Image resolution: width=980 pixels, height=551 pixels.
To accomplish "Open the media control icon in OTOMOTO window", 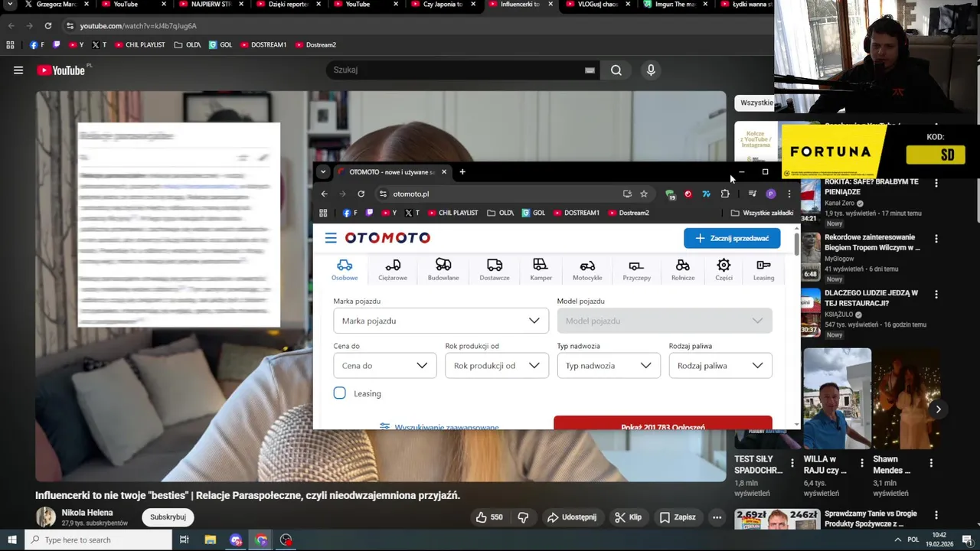I will 752,194.
